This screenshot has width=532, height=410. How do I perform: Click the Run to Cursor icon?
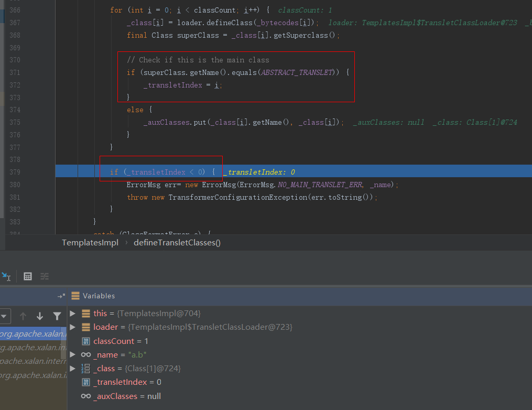[6, 276]
